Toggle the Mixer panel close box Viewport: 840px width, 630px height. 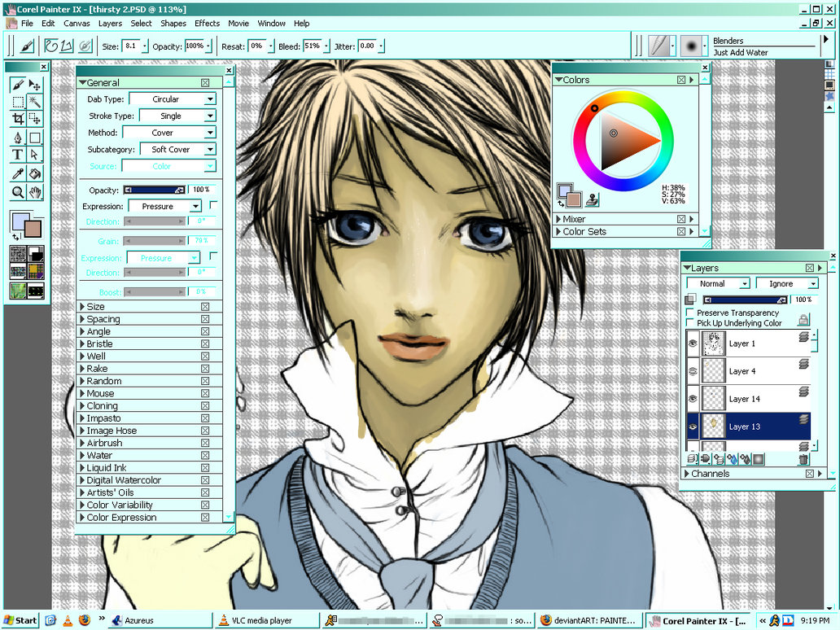[681, 219]
